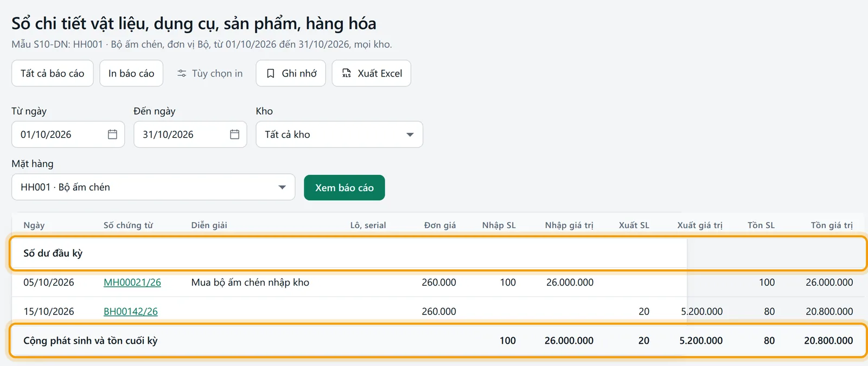The height and width of the screenshot is (366, 868).
Task: Select the HH001 · Bộ ấm chén combo text
Action: pos(65,187)
